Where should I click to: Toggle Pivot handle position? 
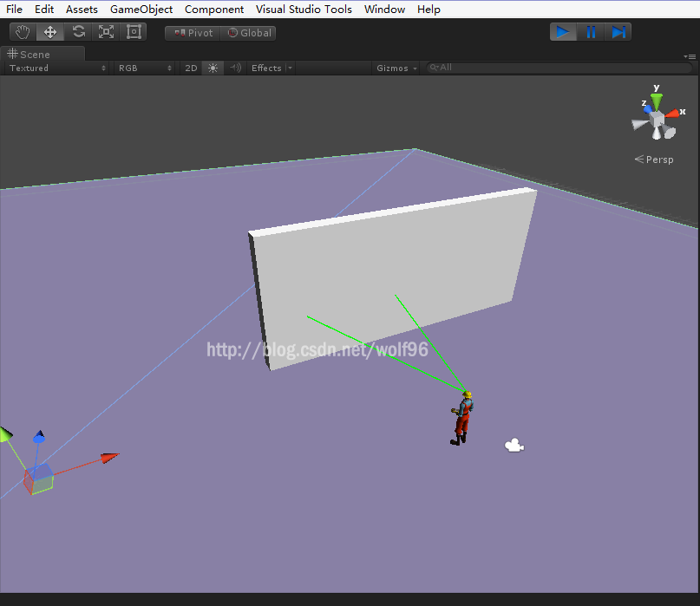pyautogui.click(x=193, y=33)
